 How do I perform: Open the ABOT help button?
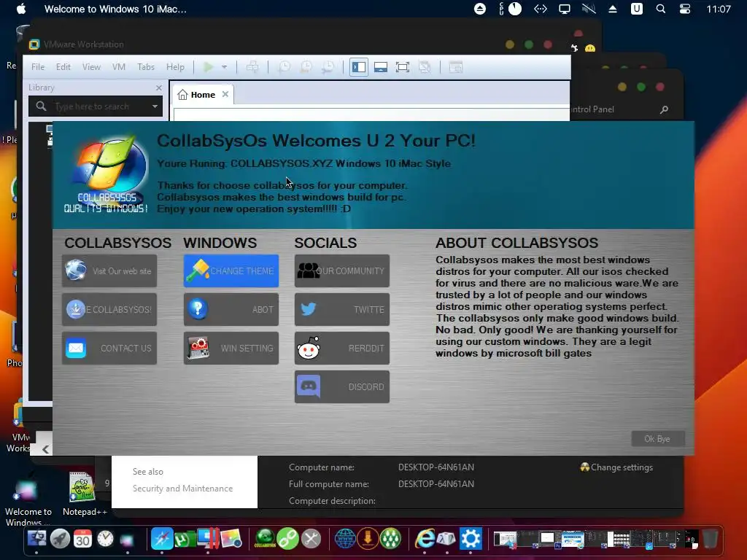pyautogui.click(x=231, y=309)
